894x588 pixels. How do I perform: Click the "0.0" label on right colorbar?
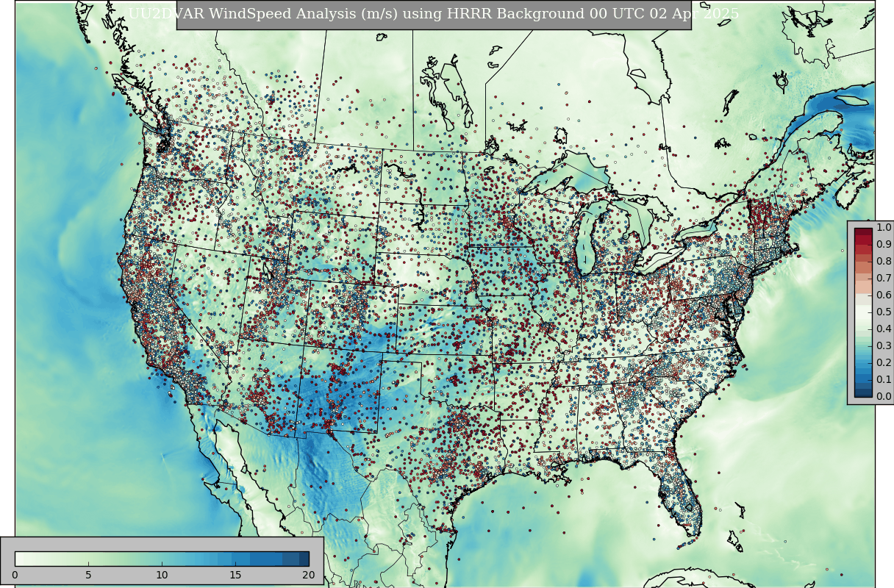pyautogui.click(x=884, y=397)
